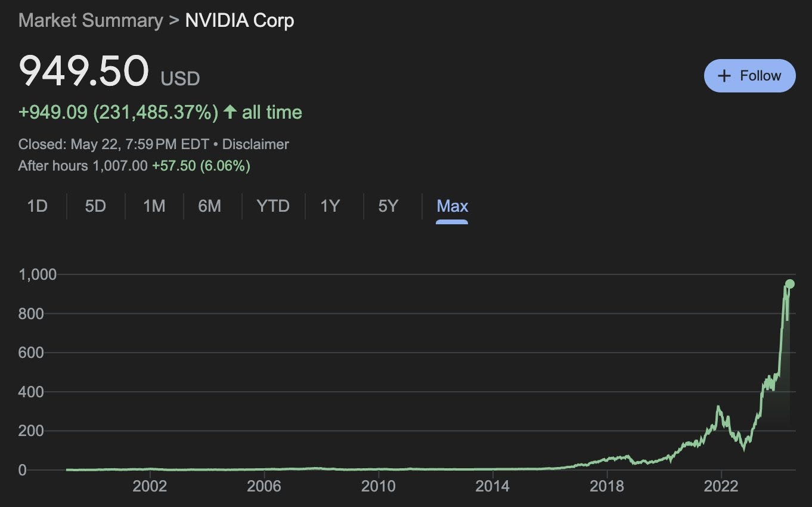Click the 949.50 stock price
The width and height of the screenshot is (812, 507).
click(83, 71)
